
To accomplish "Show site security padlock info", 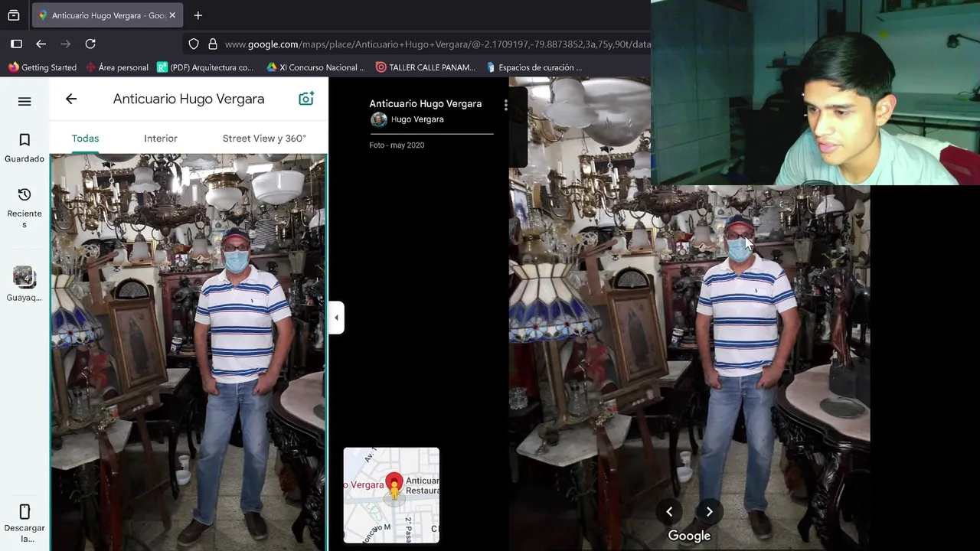I will tap(213, 44).
